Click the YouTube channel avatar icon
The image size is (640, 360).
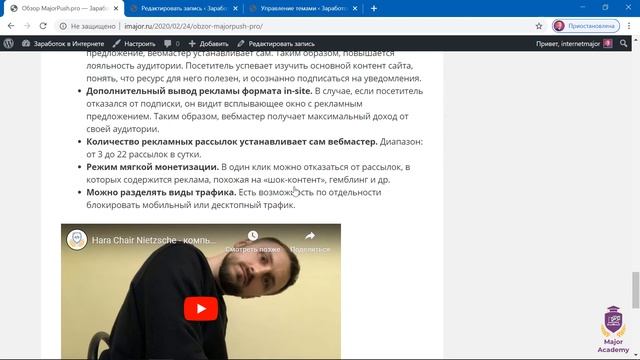coord(77,240)
